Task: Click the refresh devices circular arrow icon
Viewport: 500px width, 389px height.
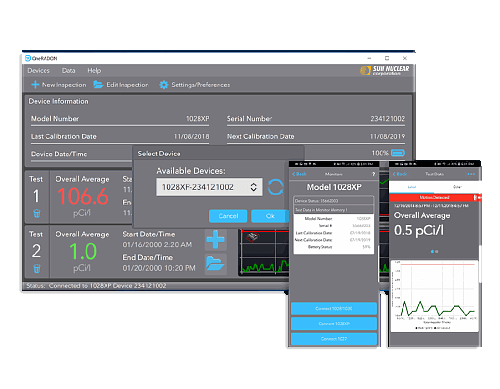Action: (276, 187)
